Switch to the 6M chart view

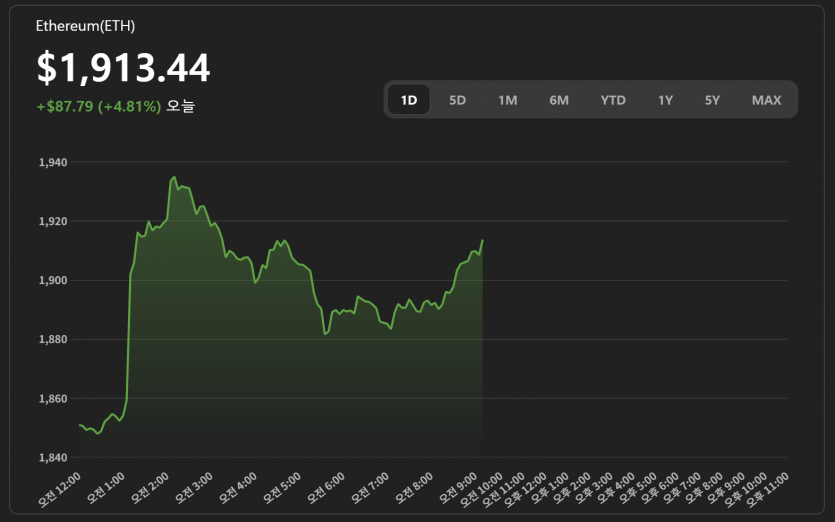pyautogui.click(x=559, y=100)
